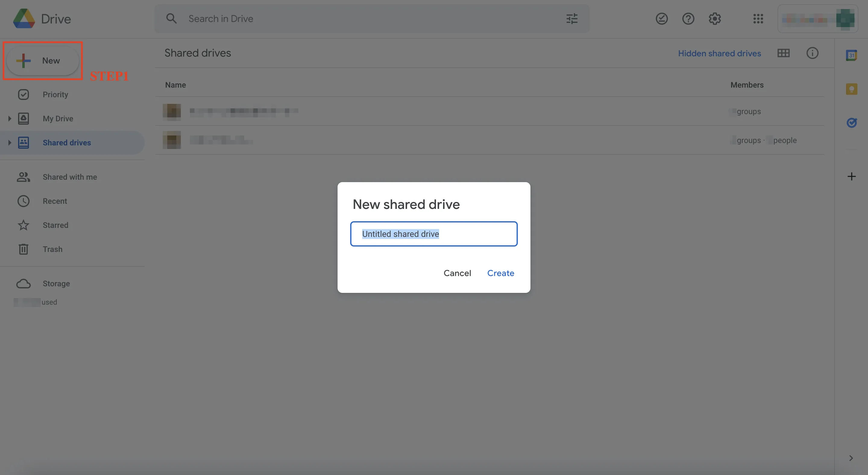This screenshot has height=475, width=868.
Task: Open search options filter icon
Action: coord(572,19)
